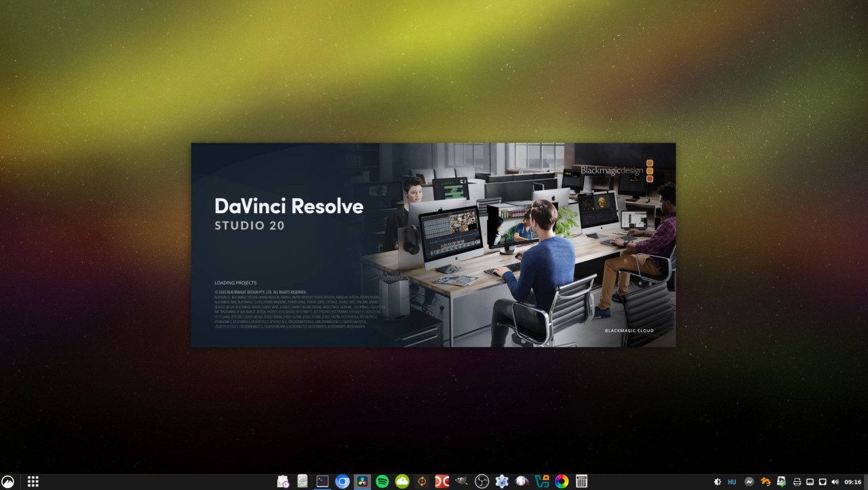Open the volume control in tray
Screen dimensions: 868x490
(x=834, y=482)
